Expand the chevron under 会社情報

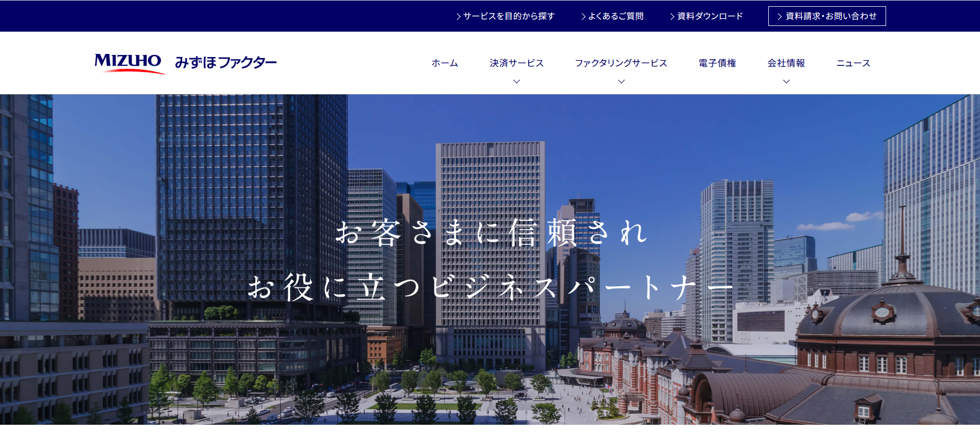pos(786,81)
